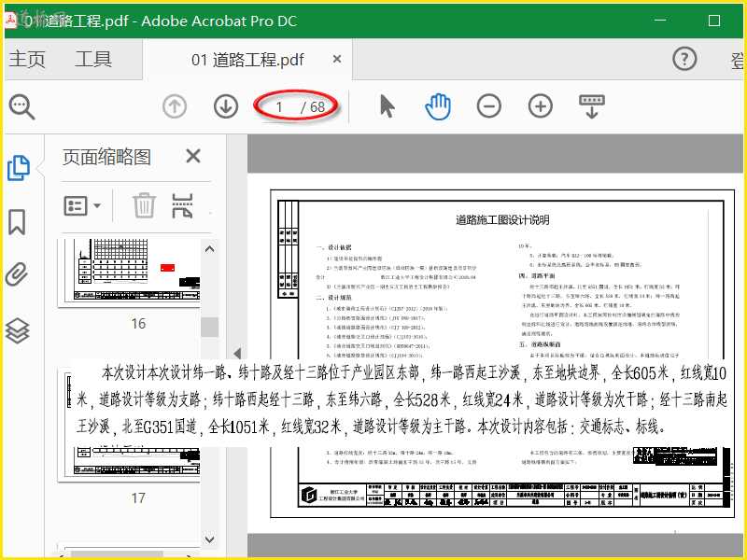Click the 道路施工图设计说明 document title
747x560 pixels.
click(502, 220)
